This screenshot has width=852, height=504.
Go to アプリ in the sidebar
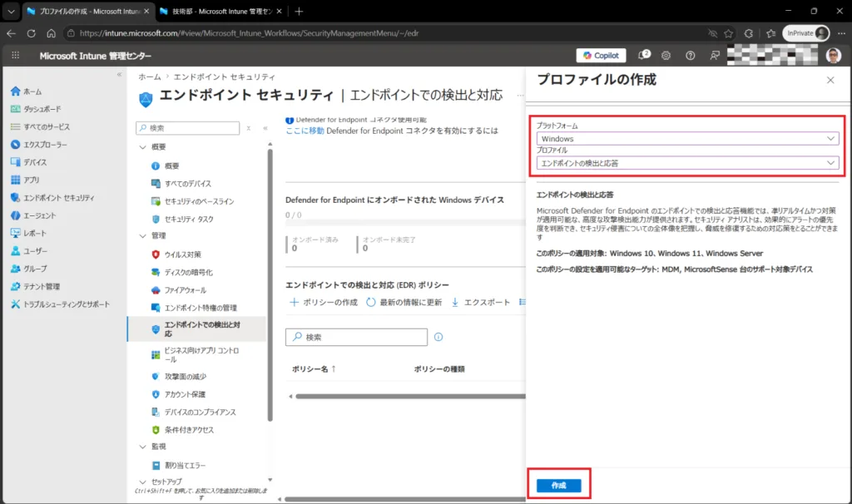pos(25,180)
